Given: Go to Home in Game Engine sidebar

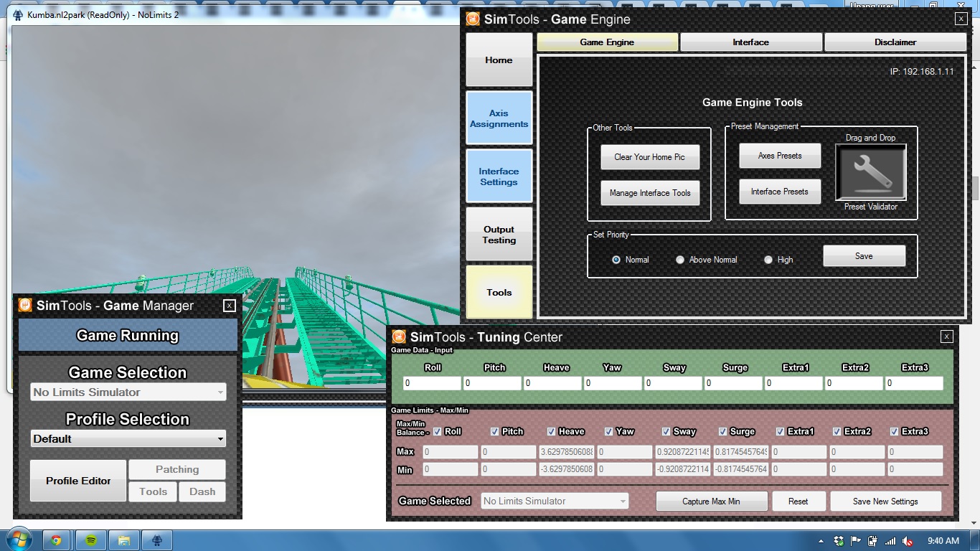Looking at the screenshot, I should coord(499,60).
